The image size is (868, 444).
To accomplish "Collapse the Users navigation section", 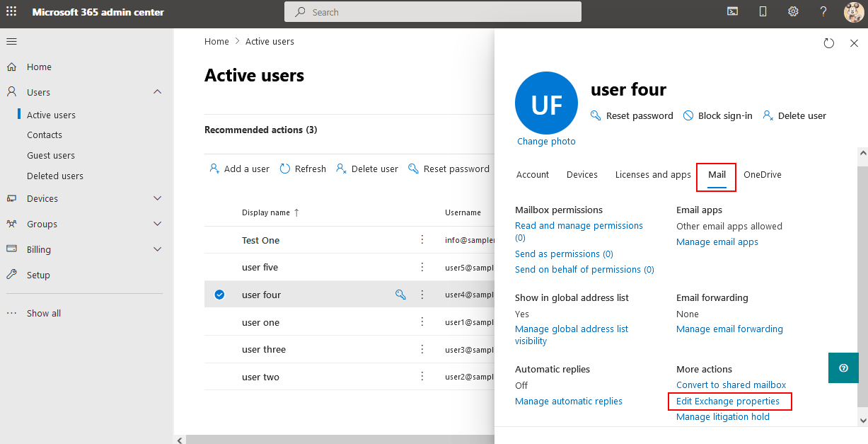I will point(157,92).
